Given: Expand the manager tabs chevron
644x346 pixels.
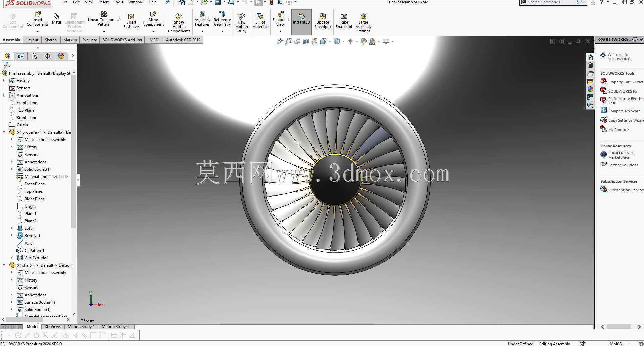Looking at the screenshot, I should click(73, 56).
